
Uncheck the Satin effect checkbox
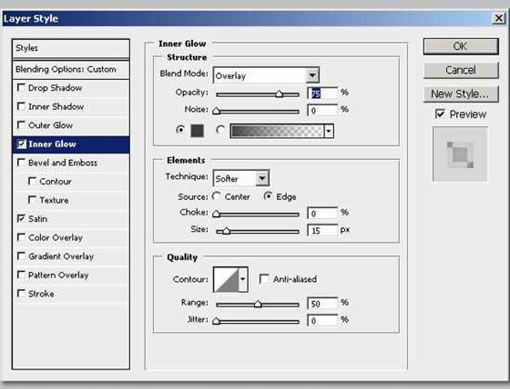(x=21, y=218)
